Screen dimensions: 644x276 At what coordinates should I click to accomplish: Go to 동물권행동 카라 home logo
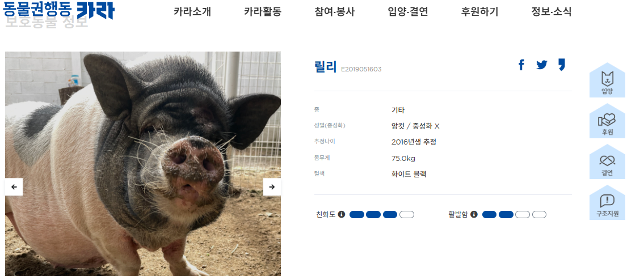click(59, 10)
